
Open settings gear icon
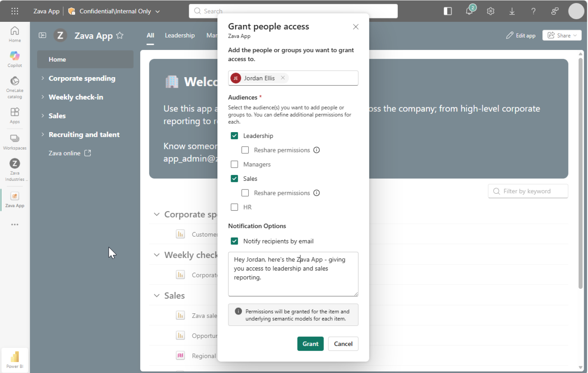pyautogui.click(x=491, y=11)
